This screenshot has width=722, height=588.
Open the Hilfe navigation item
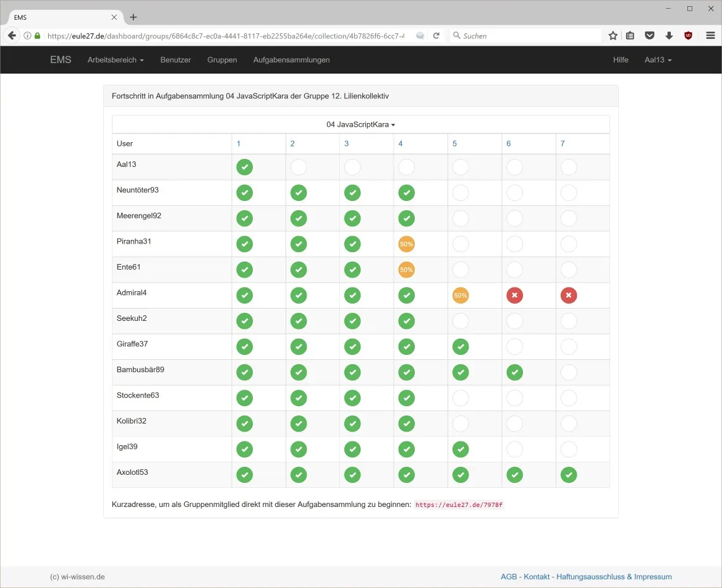pos(620,60)
